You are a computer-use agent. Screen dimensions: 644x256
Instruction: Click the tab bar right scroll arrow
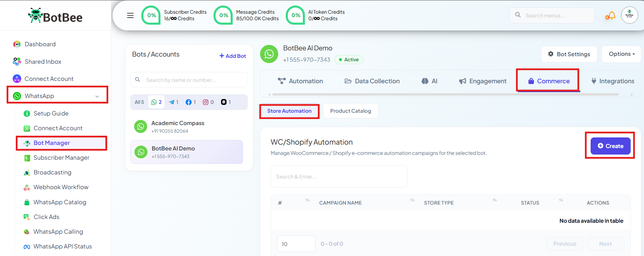[632, 94]
